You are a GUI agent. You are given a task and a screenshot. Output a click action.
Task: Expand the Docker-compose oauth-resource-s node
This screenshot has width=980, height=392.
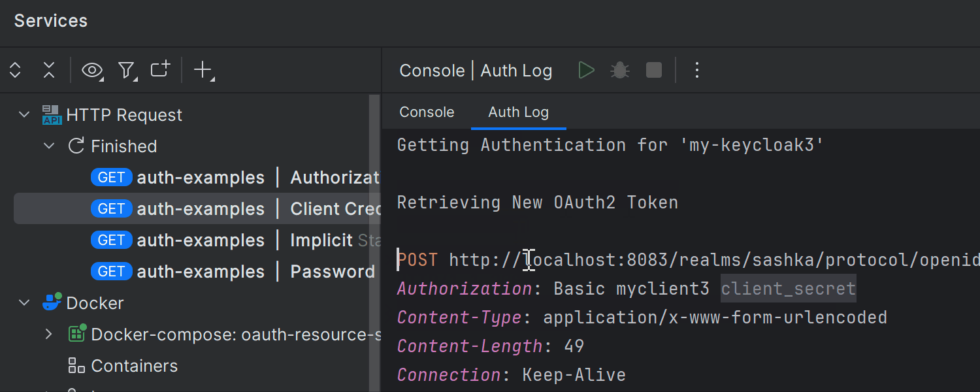[x=49, y=334]
